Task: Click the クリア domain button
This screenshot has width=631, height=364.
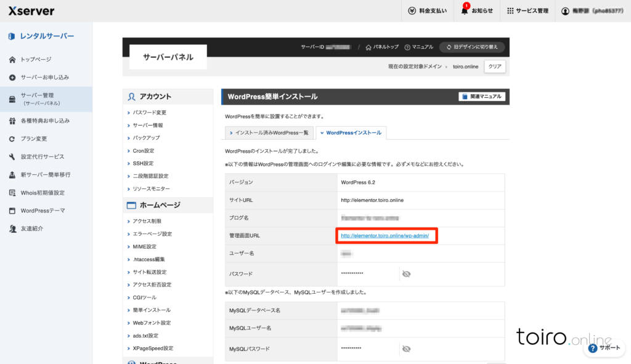Action: 495,66
